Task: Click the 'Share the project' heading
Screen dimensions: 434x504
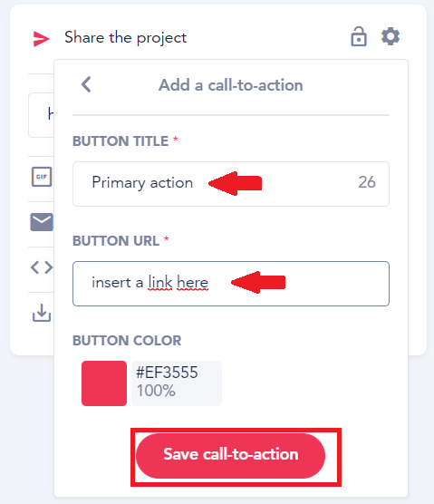Action: tap(125, 37)
